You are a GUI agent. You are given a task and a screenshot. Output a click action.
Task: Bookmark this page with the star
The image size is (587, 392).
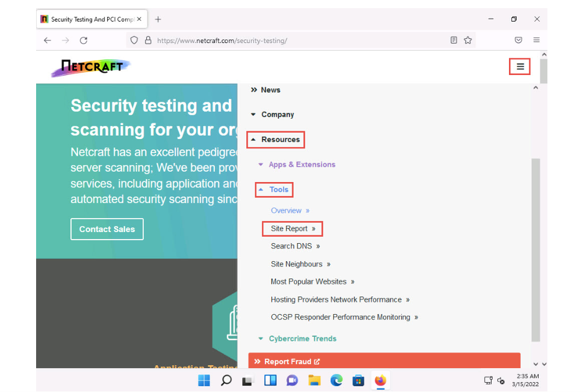pos(468,40)
